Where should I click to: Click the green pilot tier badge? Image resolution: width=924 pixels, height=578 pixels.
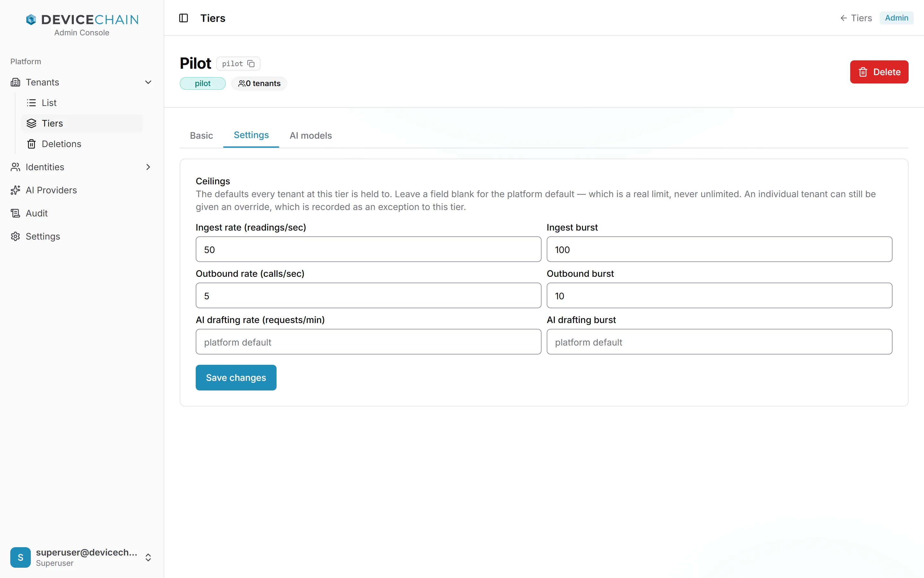coord(203,83)
